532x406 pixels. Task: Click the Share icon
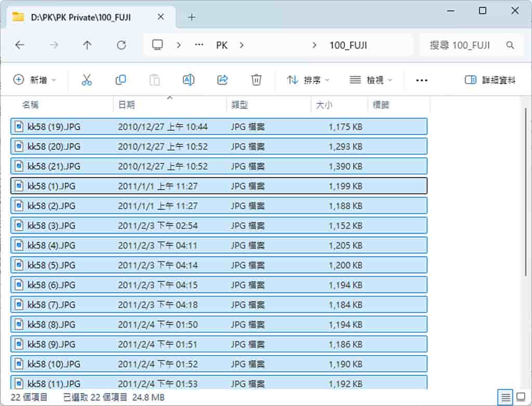[222, 80]
